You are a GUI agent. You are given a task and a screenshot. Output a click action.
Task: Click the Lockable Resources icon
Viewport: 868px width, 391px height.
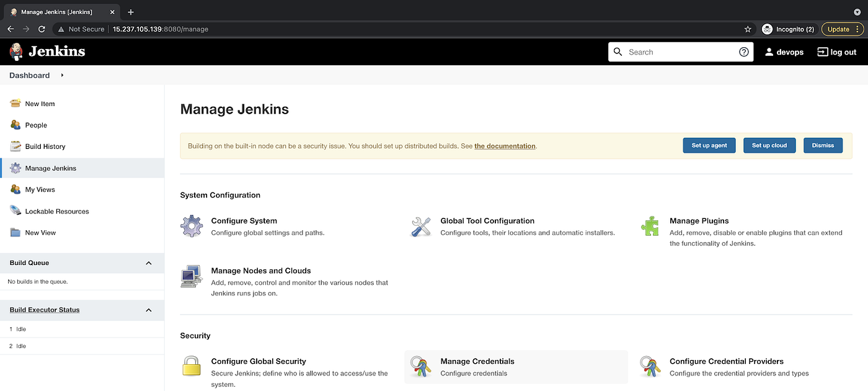[x=15, y=211]
